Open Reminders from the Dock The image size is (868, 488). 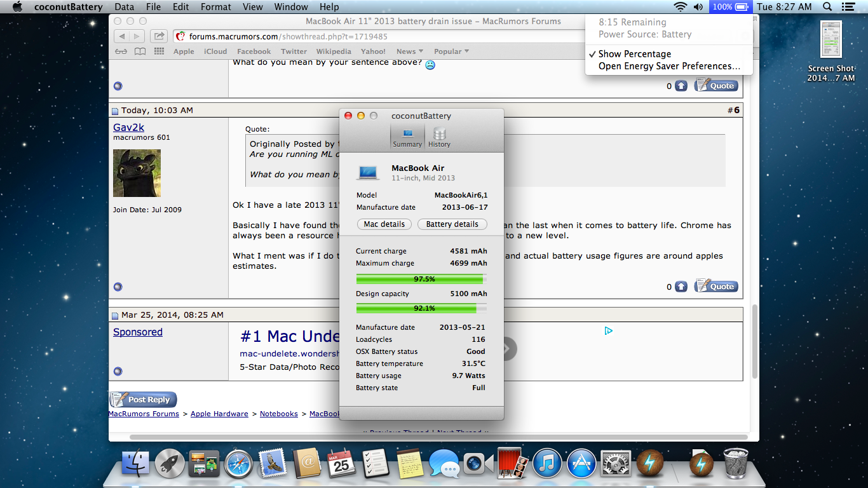click(x=376, y=464)
